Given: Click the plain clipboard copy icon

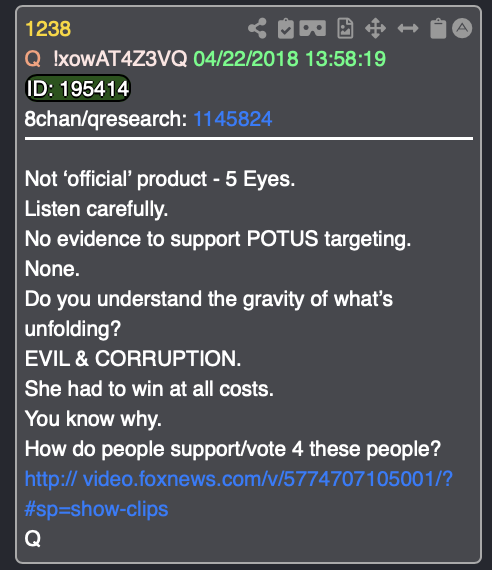Looking at the screenshot, I should pos(438,28).
